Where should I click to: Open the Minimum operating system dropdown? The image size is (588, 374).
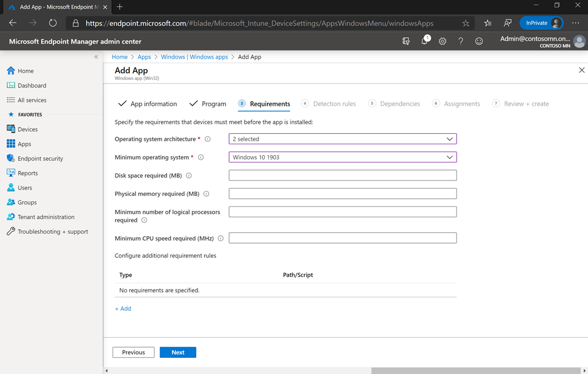(x=342, y=156)
